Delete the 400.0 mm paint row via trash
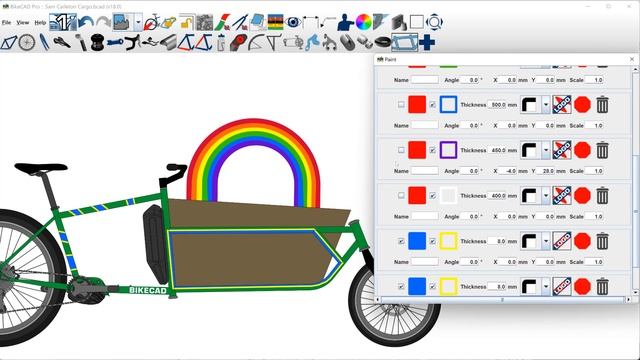The height and width of the screenshot is (360, 640). coord(602,196)
